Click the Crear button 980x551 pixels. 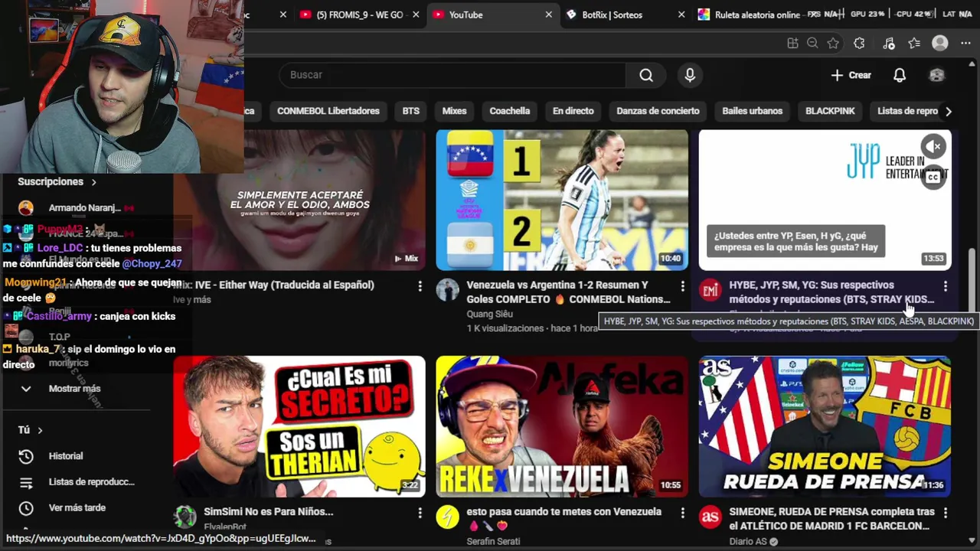851,75
